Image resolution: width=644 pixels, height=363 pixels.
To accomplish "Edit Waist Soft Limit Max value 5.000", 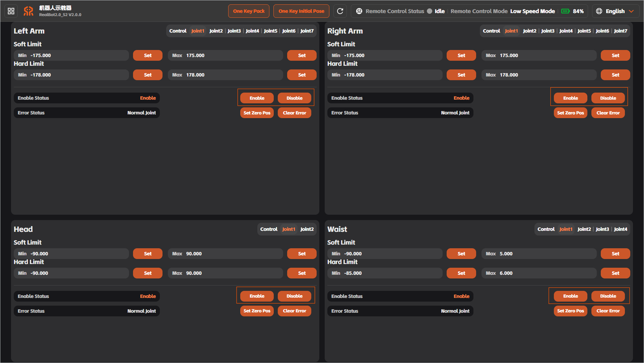I will (x=539, y=254).
